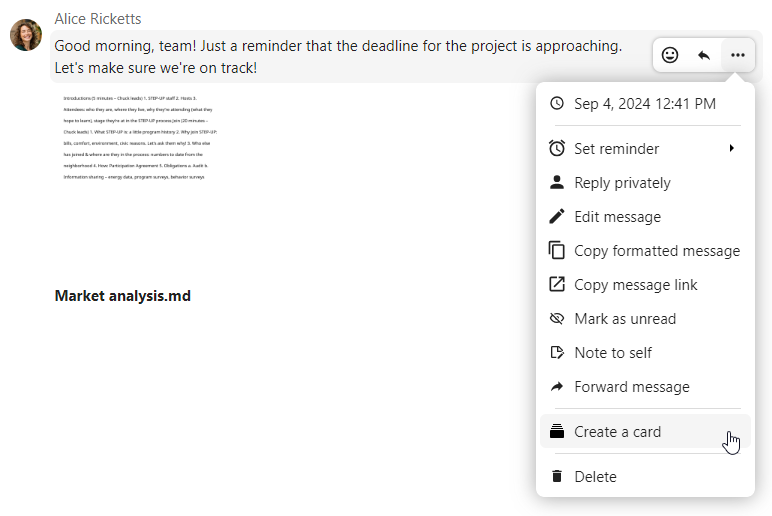Open the Market analysis.md file link
Screen dimensions: 772x516
tap(123, 296)
